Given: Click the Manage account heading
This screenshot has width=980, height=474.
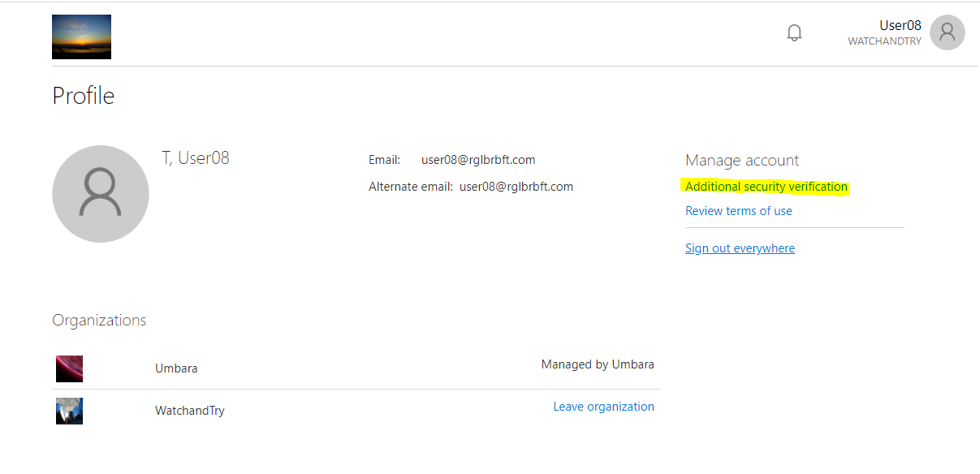Looking at the screenshot, I should pyautogui.click(x=741, y=161).
